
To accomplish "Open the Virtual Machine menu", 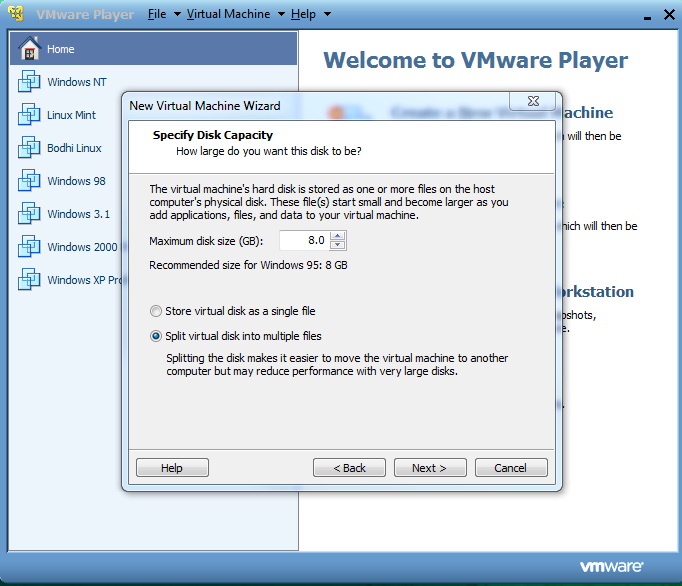I will point(228,14).
